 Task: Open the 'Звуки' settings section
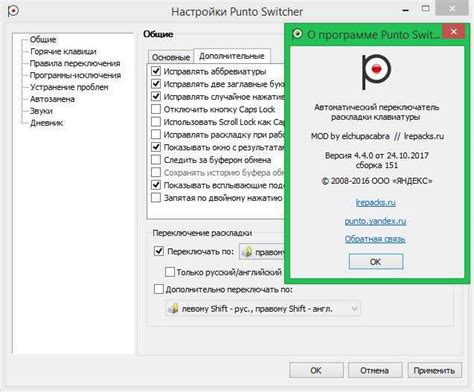point(41,111)
